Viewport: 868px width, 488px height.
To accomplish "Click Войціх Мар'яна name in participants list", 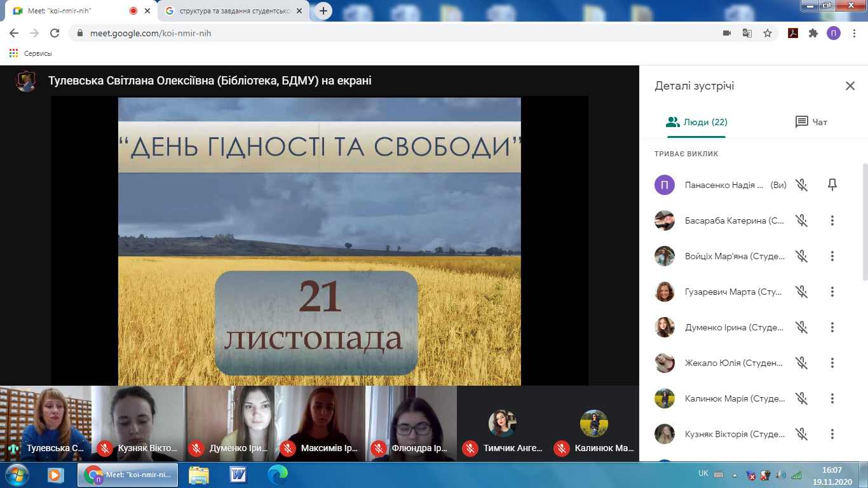I will point(735,256).
